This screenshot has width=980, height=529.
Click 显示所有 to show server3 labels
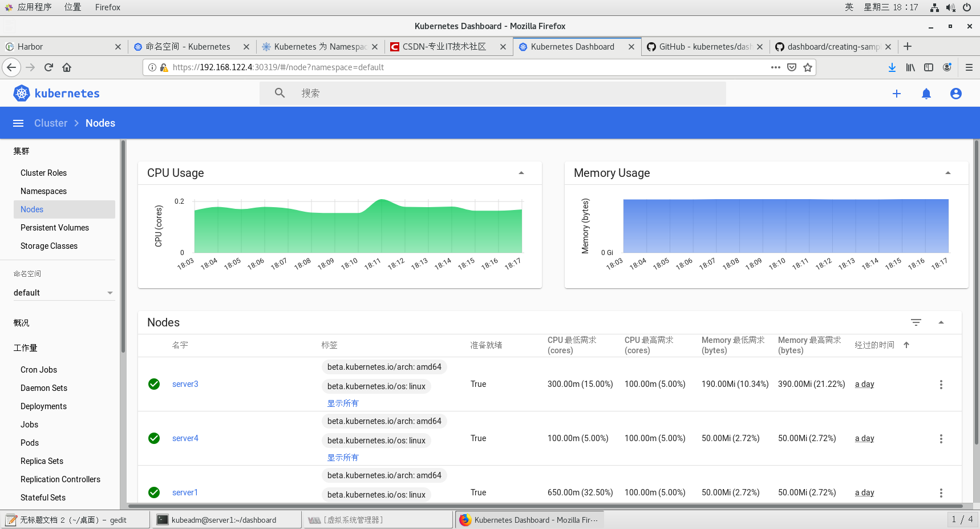coord(342,403)
